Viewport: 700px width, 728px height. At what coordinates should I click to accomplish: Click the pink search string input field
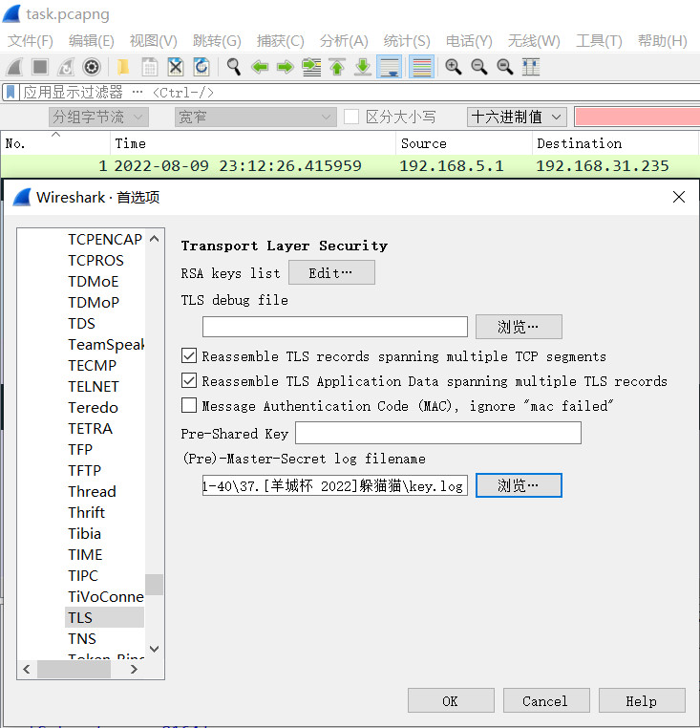(637, 117)
